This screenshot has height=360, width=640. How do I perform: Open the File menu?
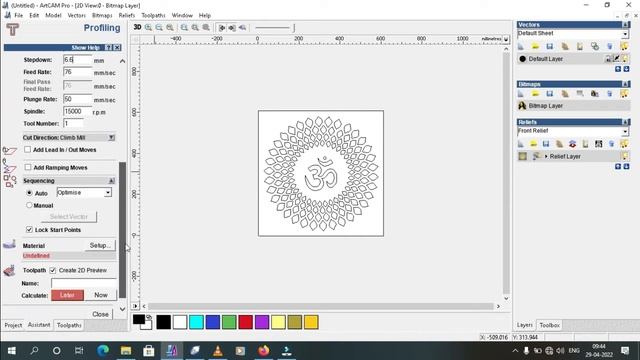19,15
